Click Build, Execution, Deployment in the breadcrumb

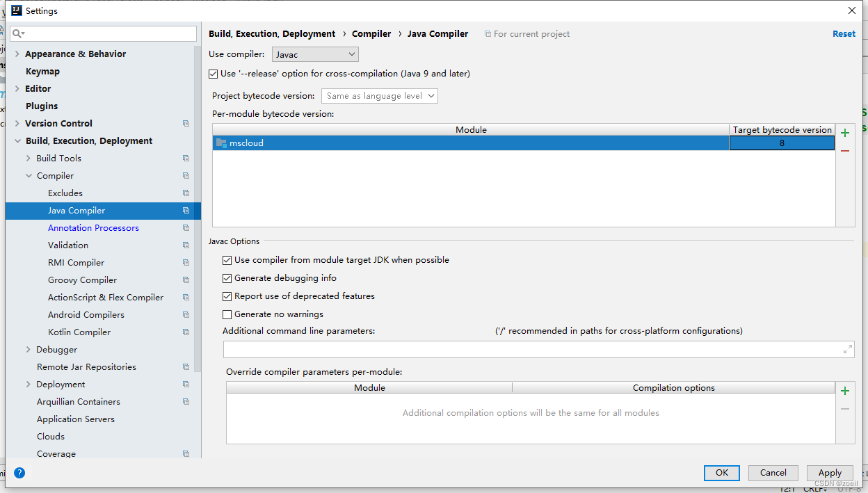click(272, 34)
